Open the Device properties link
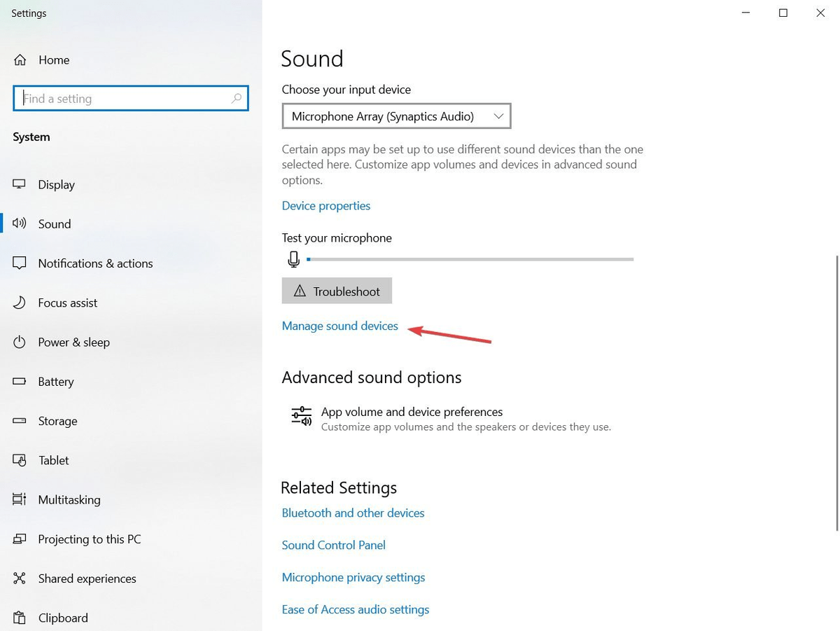The width and height of the screenshot is (840, 631). [x=325, y=206]
